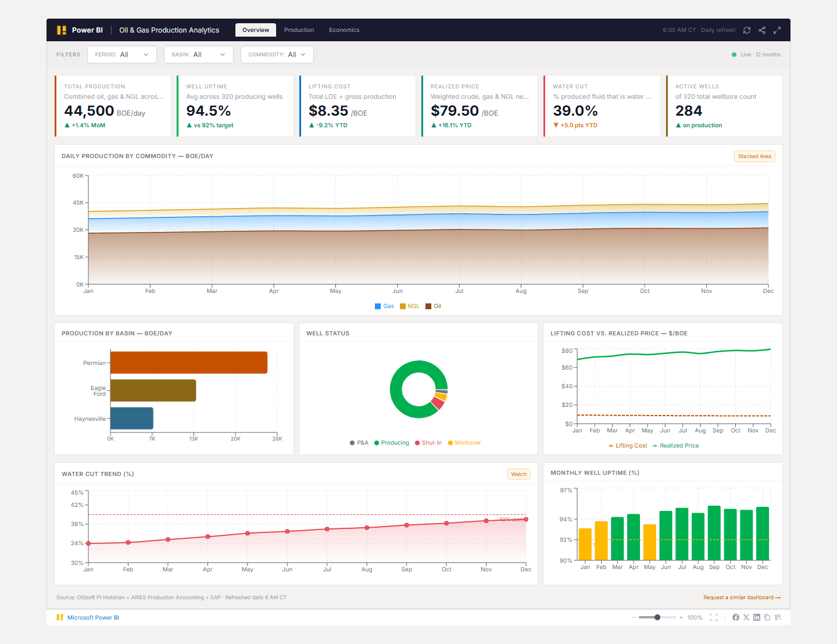Click the Power BI logo in the header

click(62, 30)
